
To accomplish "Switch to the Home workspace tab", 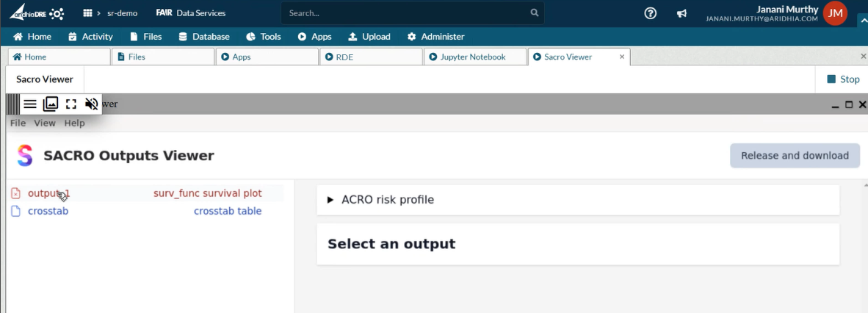I will pos(59,57).
